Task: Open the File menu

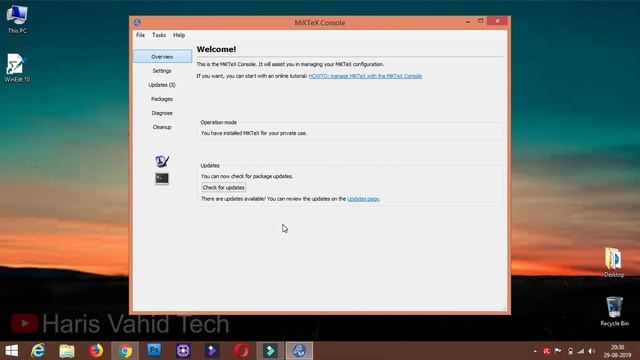Action: 140,35
